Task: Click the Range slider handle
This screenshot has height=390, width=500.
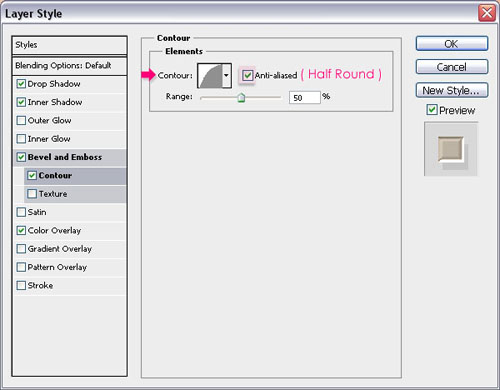Action: [241, 98]
